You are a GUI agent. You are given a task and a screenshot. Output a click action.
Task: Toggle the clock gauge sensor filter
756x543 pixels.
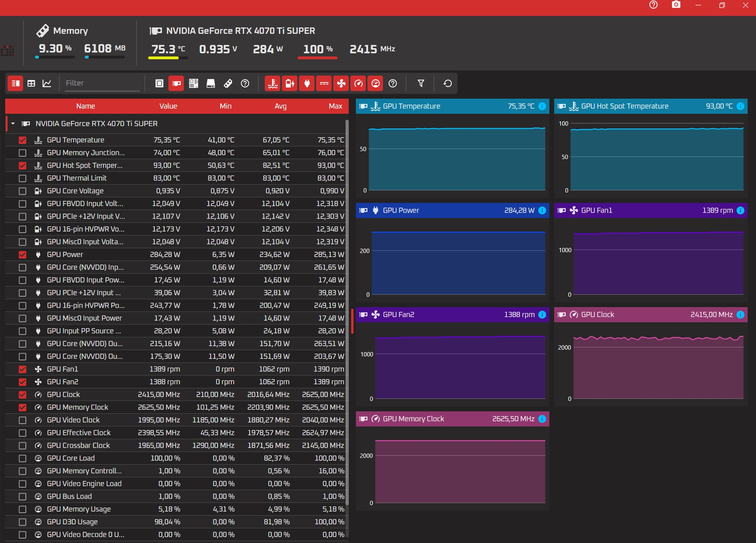(358, 83)
